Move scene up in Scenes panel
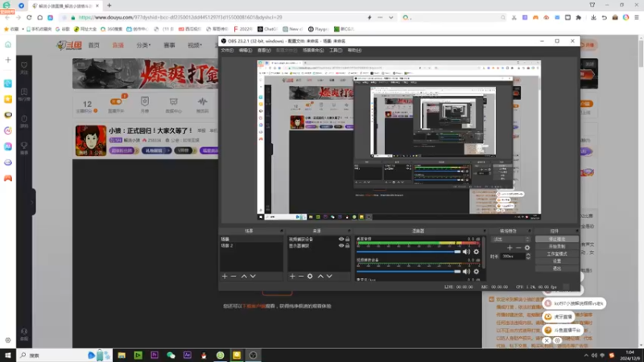 [x=244, y=276]
